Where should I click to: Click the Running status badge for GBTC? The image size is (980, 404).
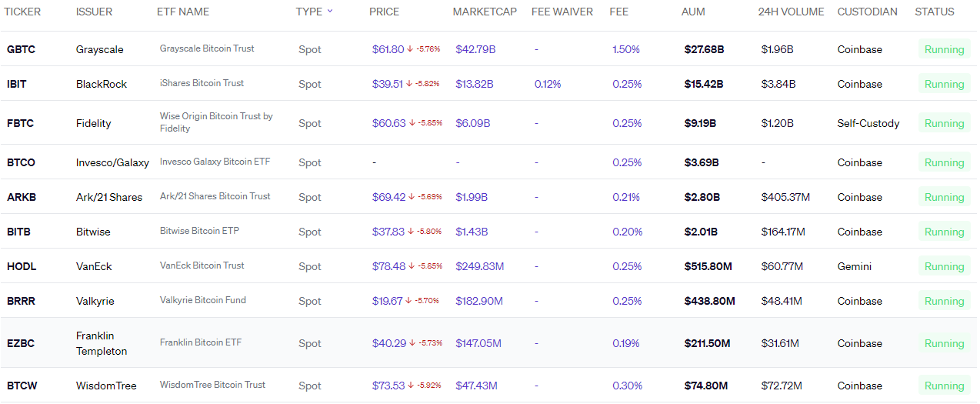click(x=944, y=49)
